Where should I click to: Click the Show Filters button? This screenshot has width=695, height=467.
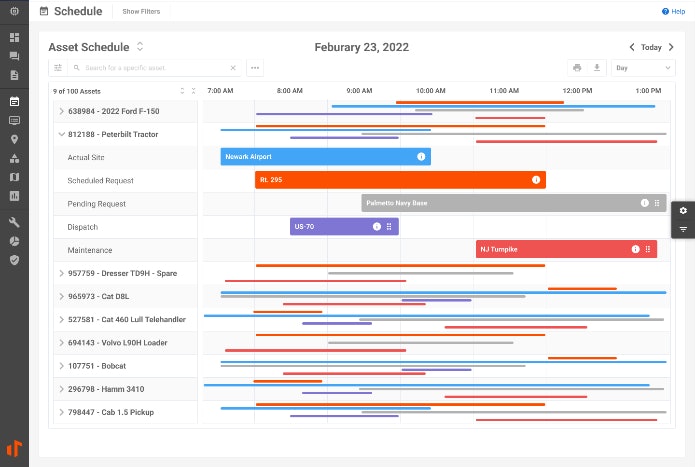click(140, 12)
